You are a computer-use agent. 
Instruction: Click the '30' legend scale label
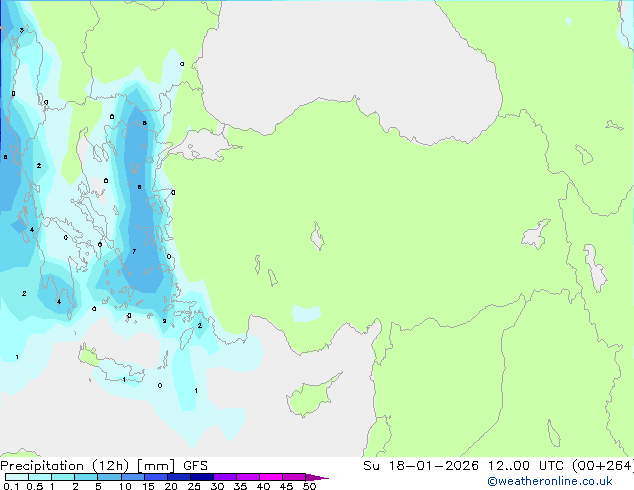[217, 486]
